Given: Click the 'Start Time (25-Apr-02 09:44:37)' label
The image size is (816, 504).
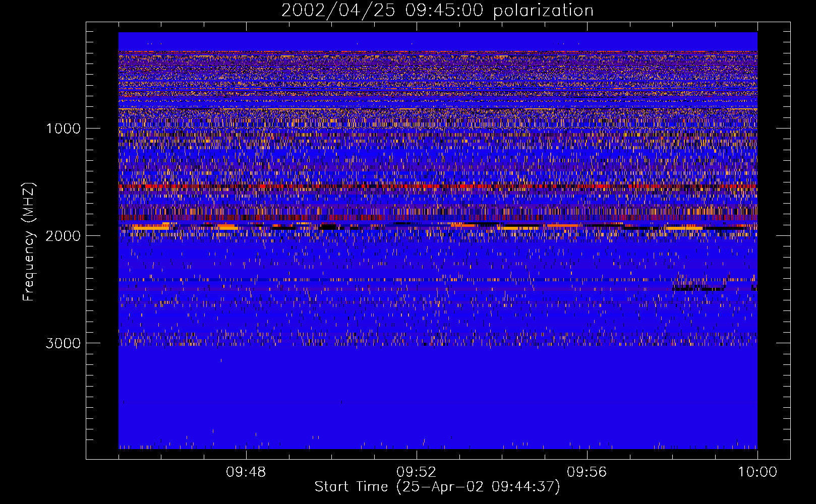Looking at the screenshot, I should 437,487.
